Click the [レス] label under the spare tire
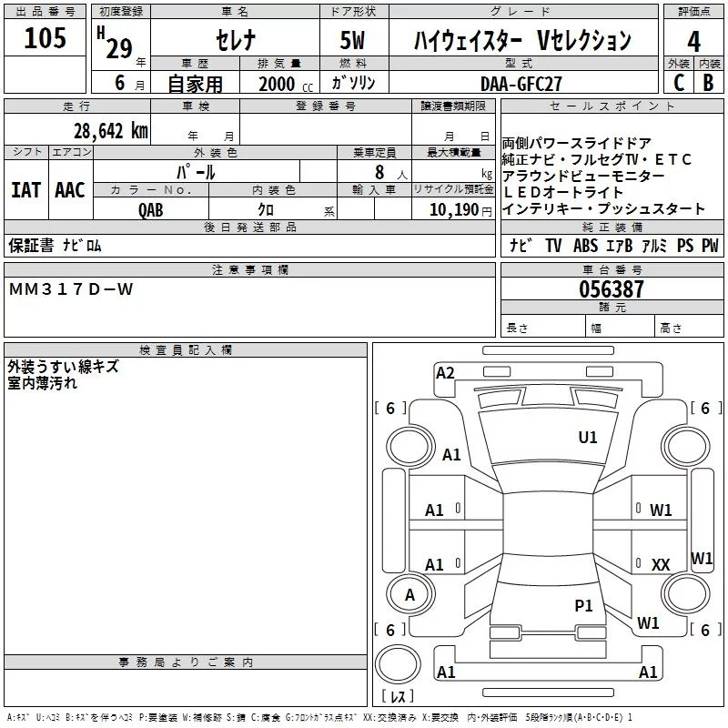 pyautogui.click(x=398, y=695)
